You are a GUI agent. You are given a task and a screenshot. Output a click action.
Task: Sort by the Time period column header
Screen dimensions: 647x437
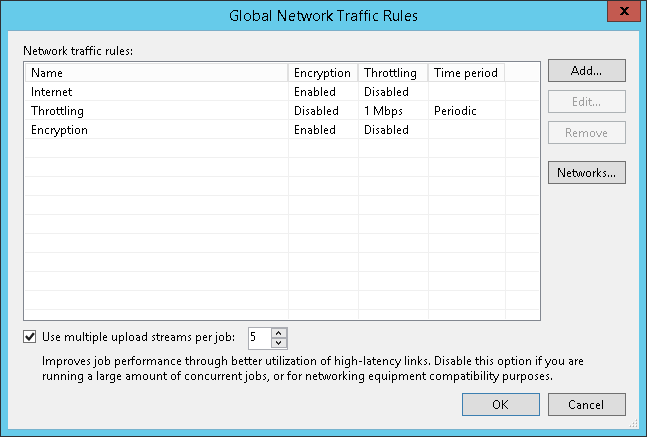466,73
